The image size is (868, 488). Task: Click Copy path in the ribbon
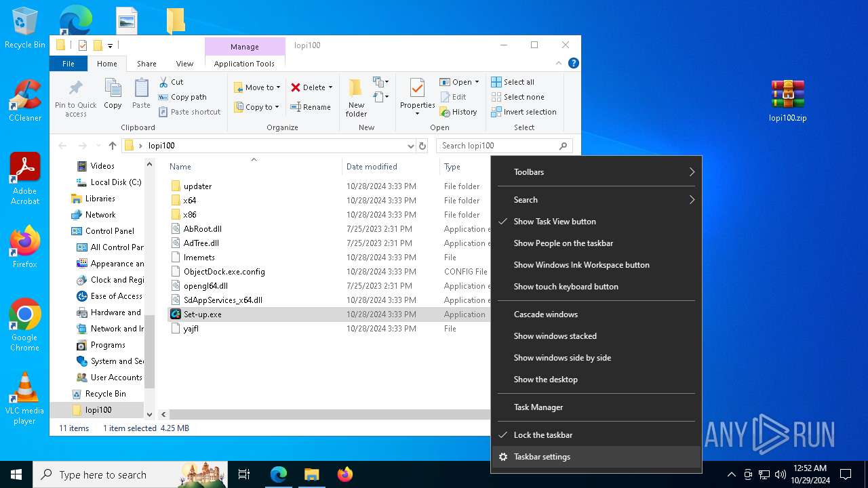click(x=182, y=97)
